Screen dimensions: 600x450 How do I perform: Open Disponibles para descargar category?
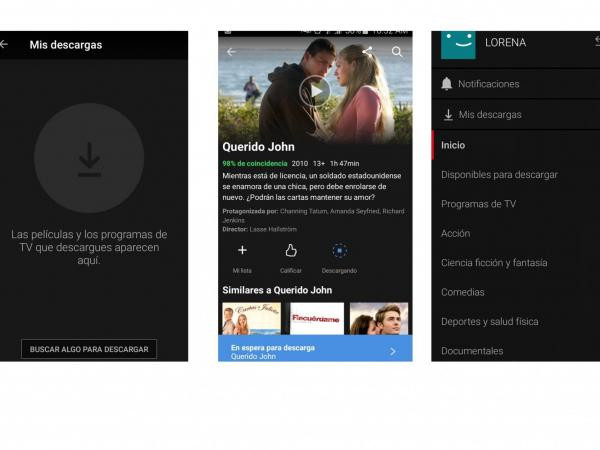[x=499, y=174]
